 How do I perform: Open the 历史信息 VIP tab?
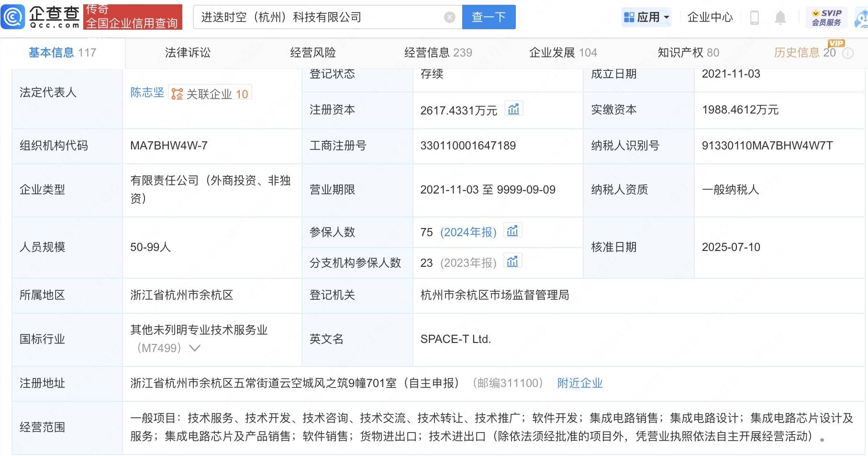tap(805, 53)
